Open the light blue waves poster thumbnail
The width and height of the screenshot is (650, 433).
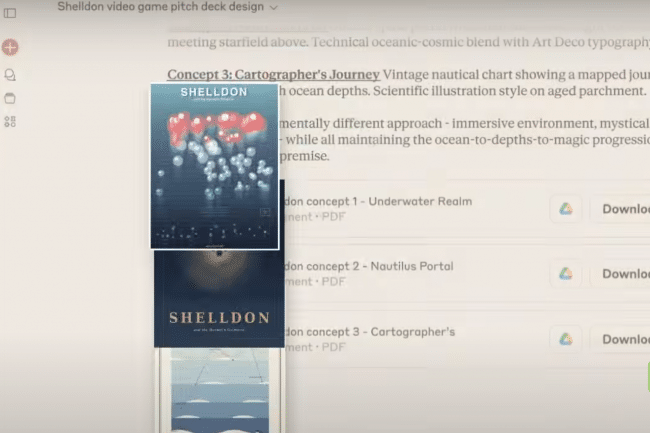(x=220, y=390)
